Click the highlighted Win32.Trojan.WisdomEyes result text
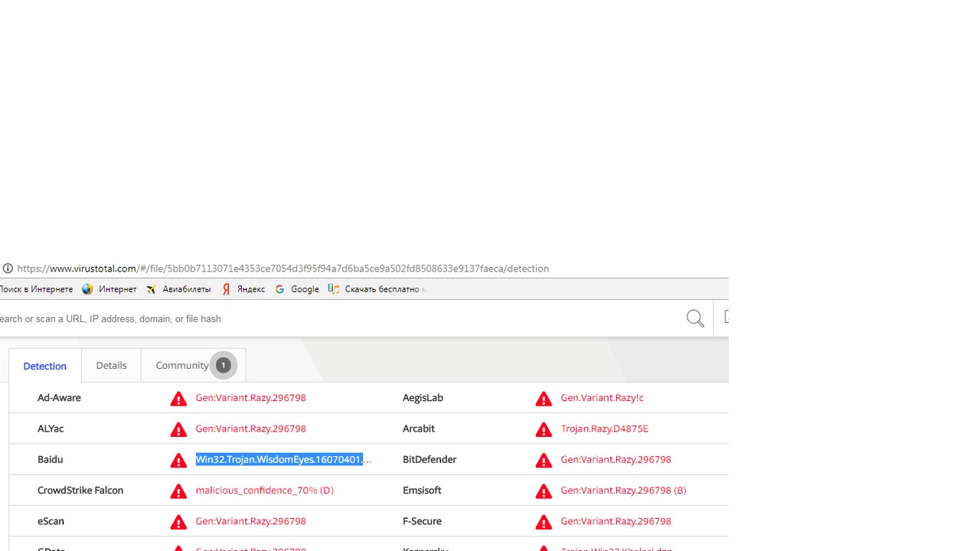The width and height of the screenshot is (980, 551). [279, 459]
